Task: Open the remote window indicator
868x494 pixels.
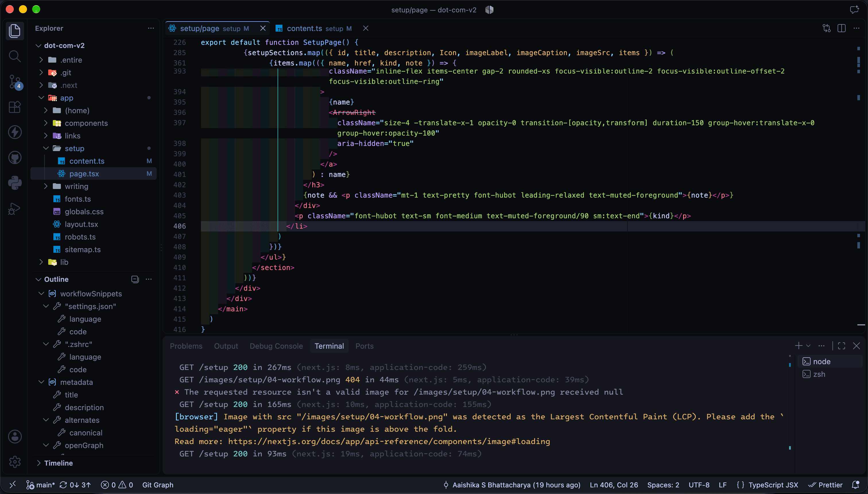Action: click(x=13, y=485)
